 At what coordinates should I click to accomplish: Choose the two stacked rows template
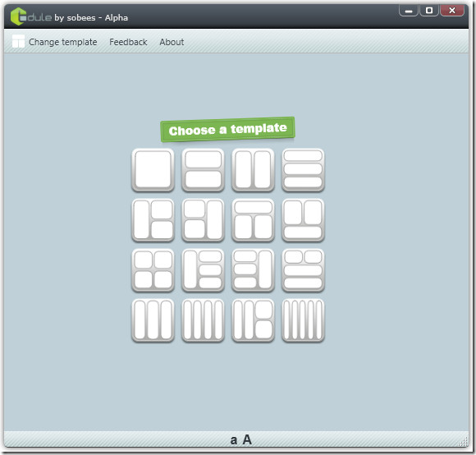coord(203,169)
